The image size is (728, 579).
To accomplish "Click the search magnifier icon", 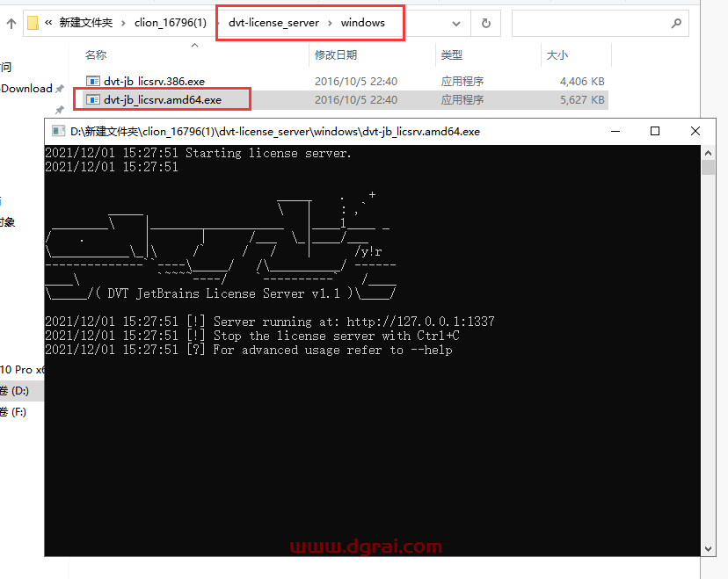I will pos(676,23).
